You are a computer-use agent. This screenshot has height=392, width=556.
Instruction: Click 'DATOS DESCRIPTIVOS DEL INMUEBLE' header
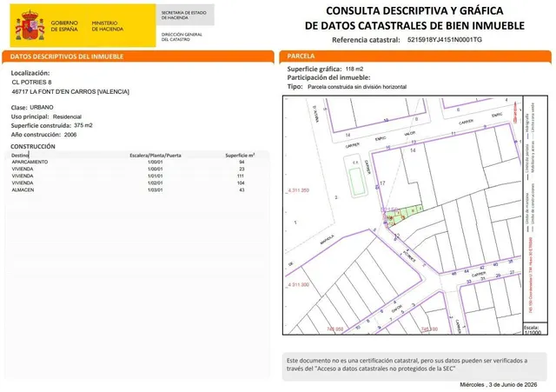click(67, 56)
